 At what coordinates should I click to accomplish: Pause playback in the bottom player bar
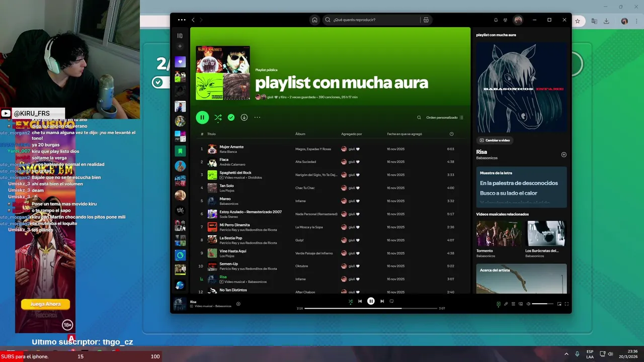(x=371, y=301)
